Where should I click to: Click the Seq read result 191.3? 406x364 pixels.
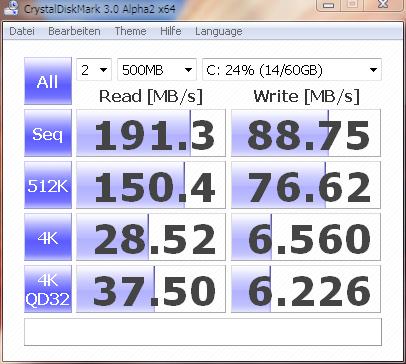point(151,133)
